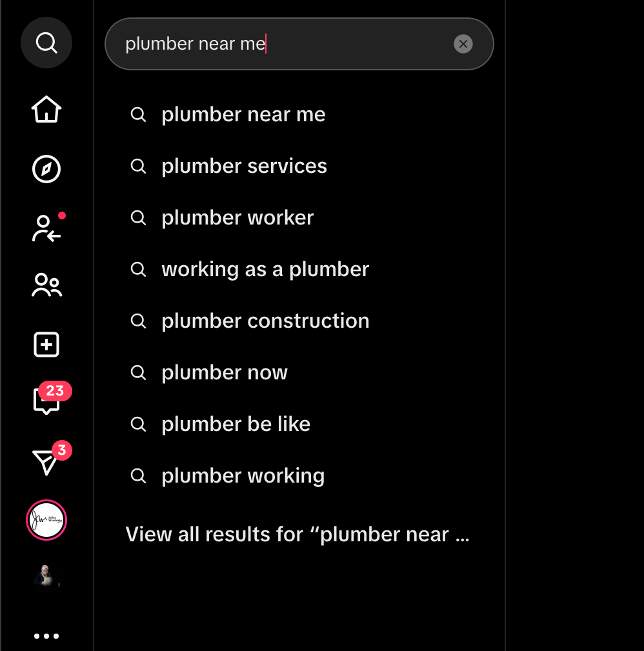
Task: Choose the "plumber worker" suggestion
Action: [x=237, y=218]
